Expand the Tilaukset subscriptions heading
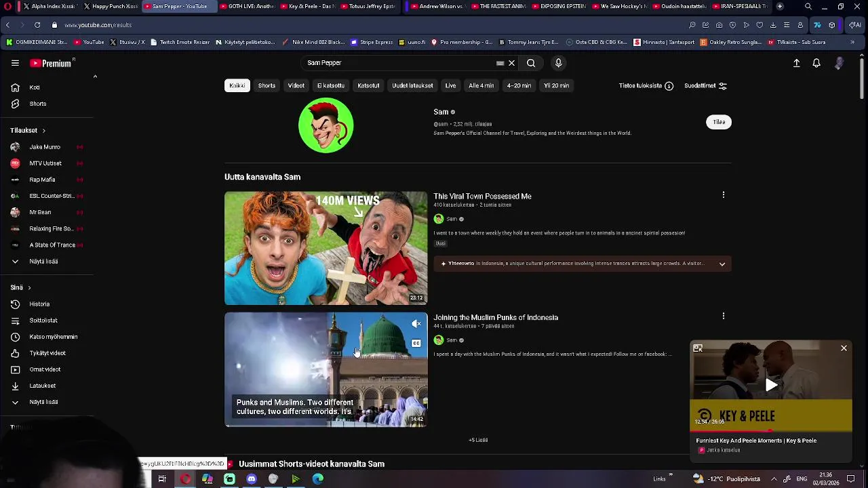The width and height of the screenshot is (868, 488). pos(28,130)
